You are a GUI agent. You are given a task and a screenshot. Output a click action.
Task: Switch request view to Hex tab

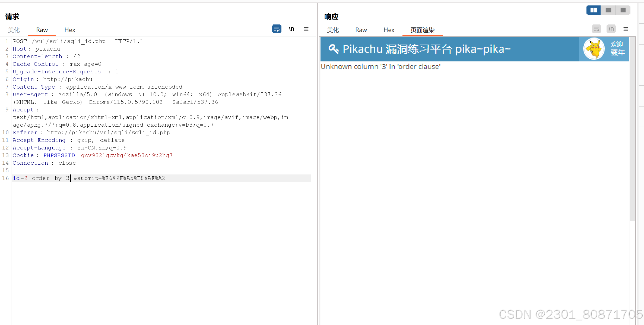70,30
